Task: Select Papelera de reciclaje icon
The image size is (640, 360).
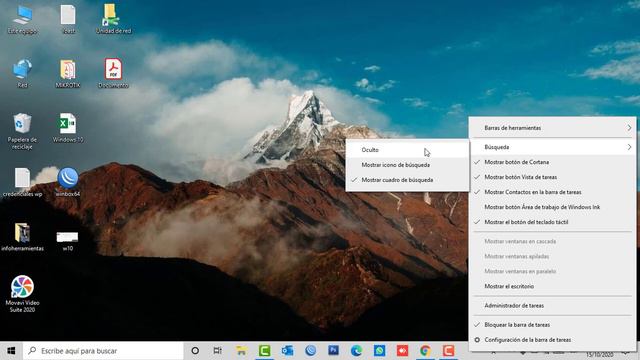Action: (22, 131)
